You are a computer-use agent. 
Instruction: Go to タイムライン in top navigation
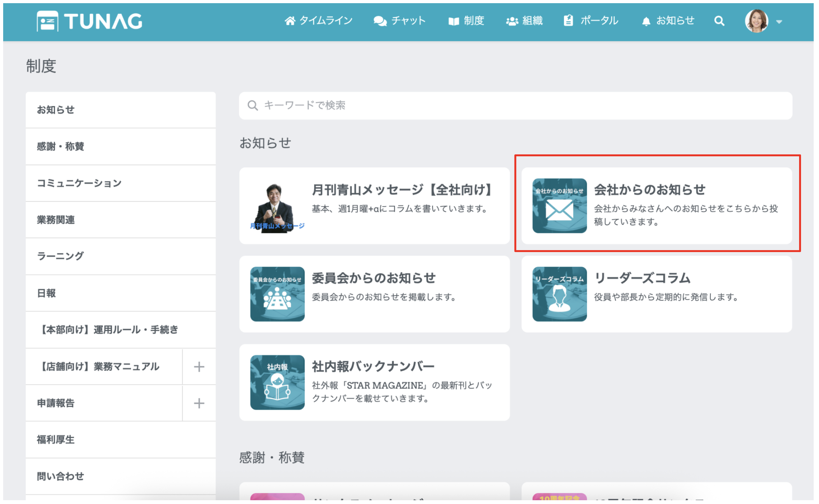[318, 21]
